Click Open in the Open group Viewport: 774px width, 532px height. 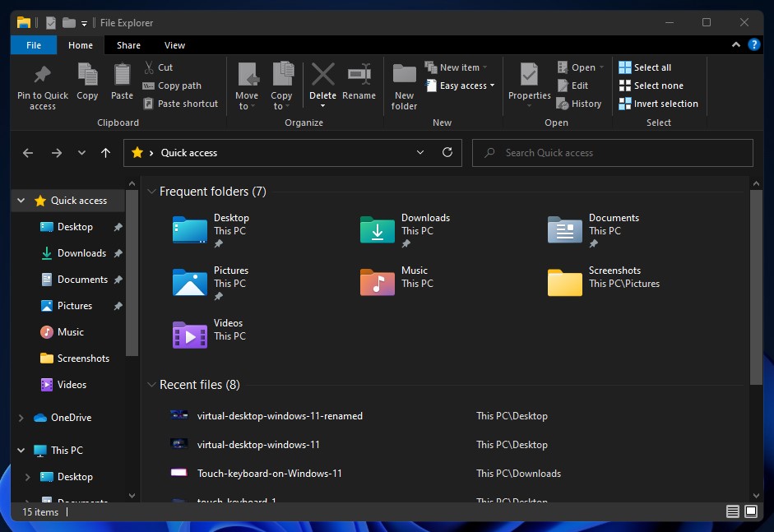(x=580, y=67)
